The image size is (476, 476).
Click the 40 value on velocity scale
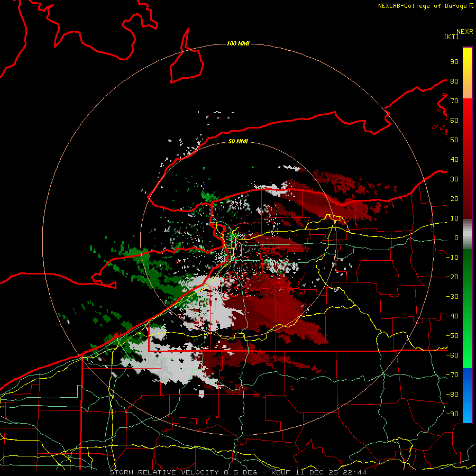tap(454, 160)
